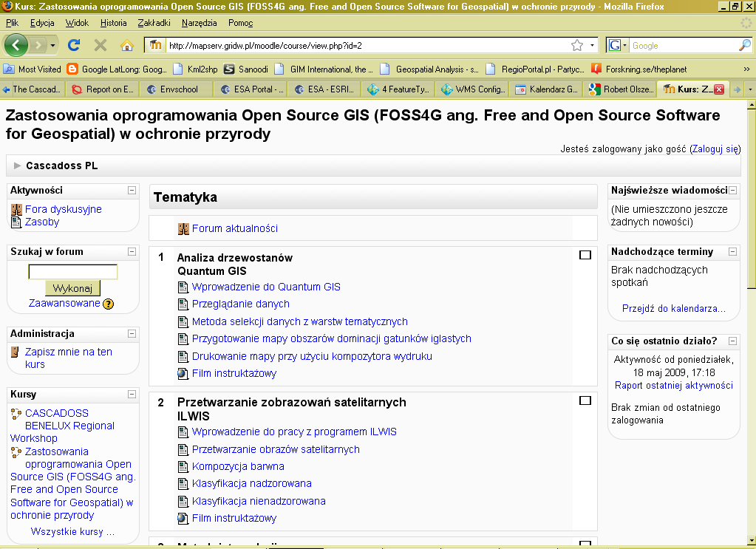756x549 pixels.
Task: Click the page icon beside Klasyfikacja nadzorowana
Action: (183, 483)
